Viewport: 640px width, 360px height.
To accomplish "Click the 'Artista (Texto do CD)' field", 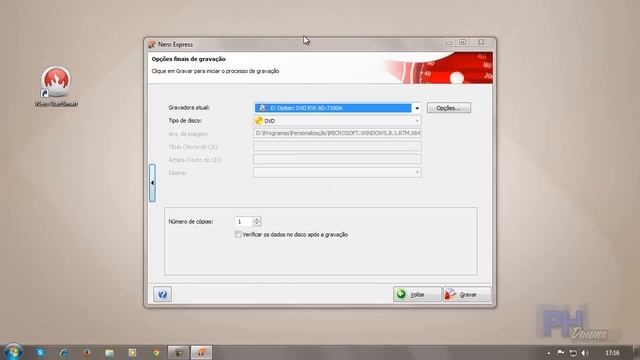I will (x=337, y=160).
